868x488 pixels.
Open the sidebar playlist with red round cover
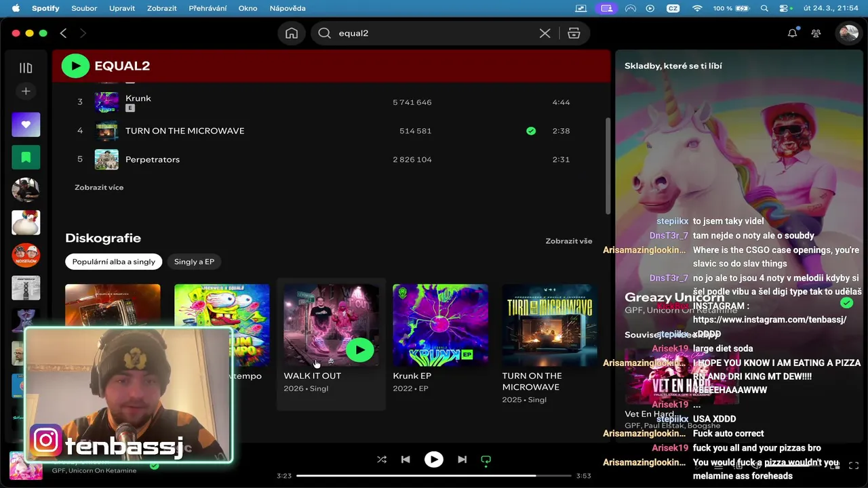click(26, 255)
